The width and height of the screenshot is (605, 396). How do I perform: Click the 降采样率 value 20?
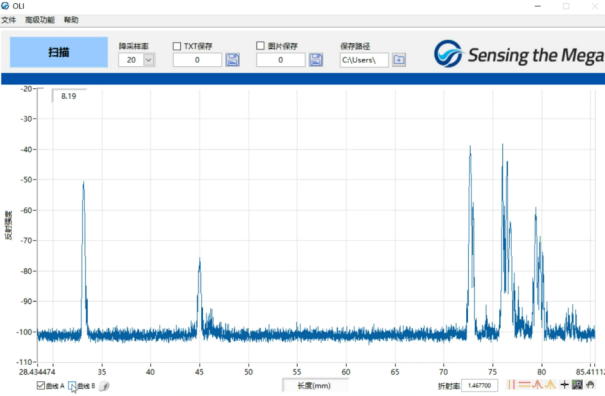131,60
